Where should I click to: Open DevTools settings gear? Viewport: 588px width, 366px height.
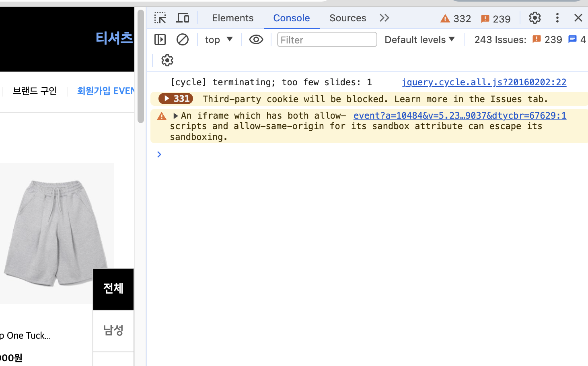point(535,18)
